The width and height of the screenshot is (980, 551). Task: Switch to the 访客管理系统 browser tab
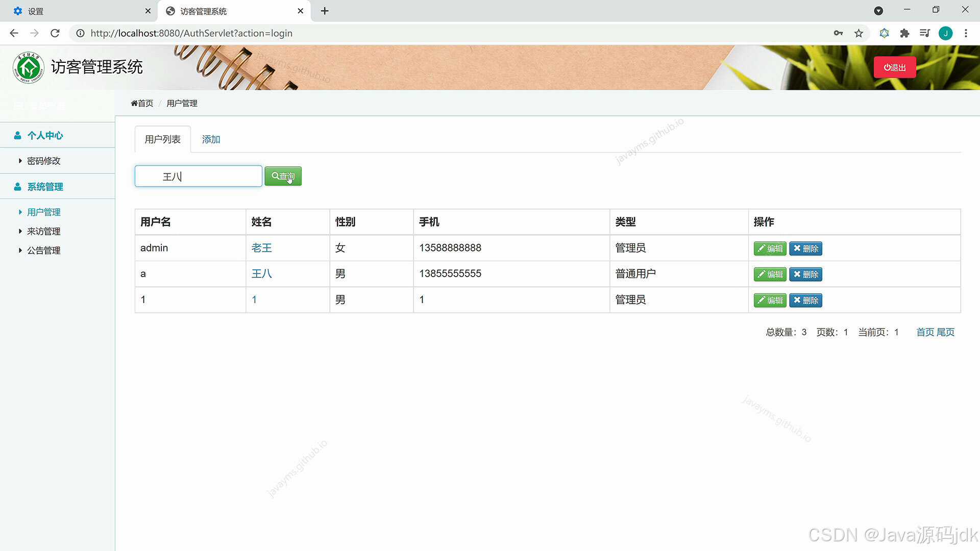pos(235,11)
